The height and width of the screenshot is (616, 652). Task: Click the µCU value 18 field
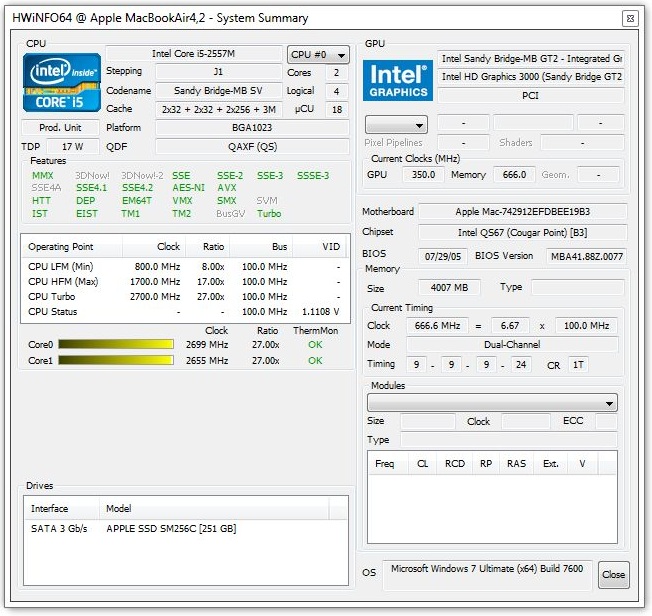point(337,109)
